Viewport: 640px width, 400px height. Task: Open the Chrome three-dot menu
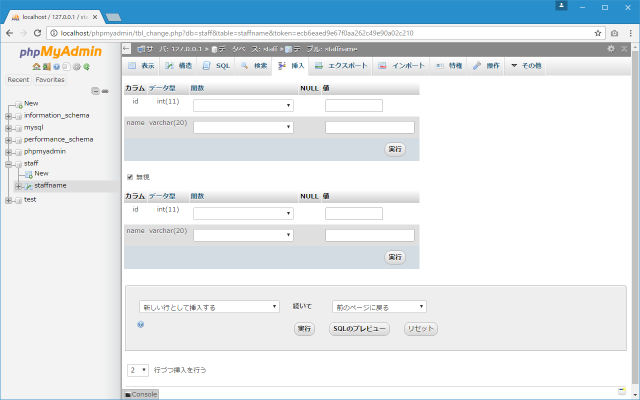coord(631,33)
